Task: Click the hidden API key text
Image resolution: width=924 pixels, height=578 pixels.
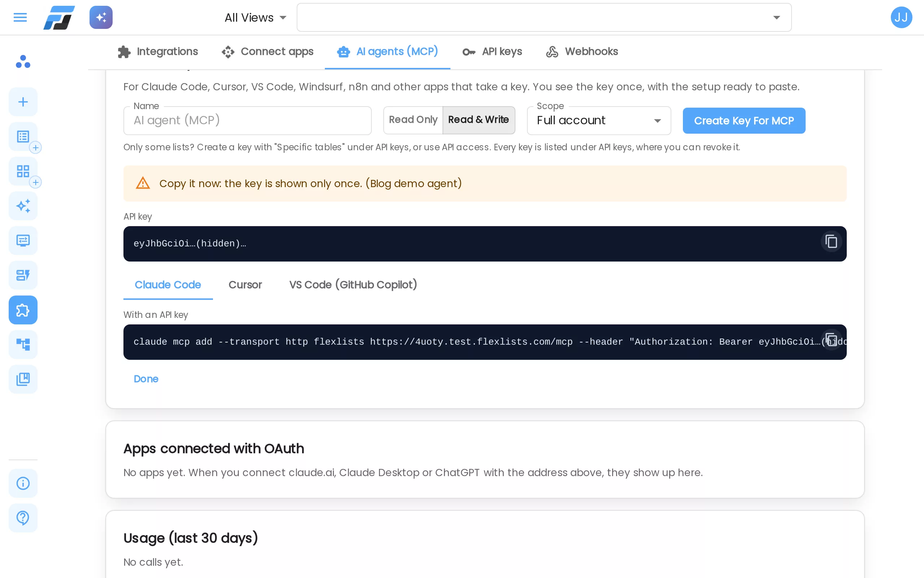Action: (x=190, y=243)
